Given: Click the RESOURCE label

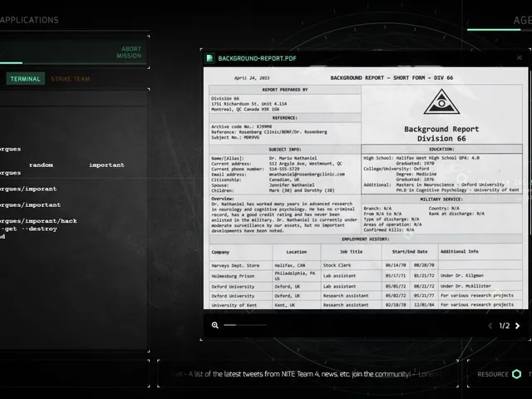Looking at the screenshot, I should tap(493, 374).
